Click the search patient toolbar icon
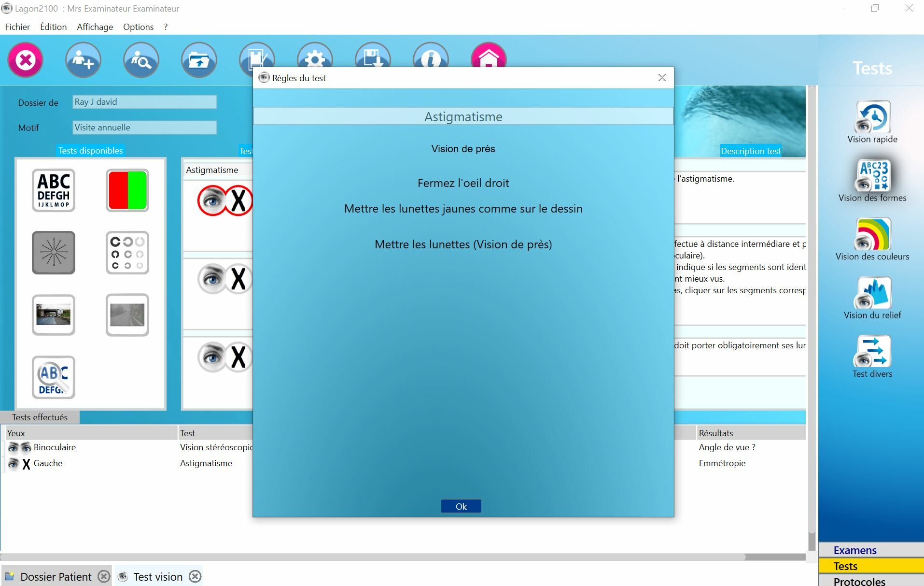The height and width of the screenshot is (586, 924). click(141, 60)
